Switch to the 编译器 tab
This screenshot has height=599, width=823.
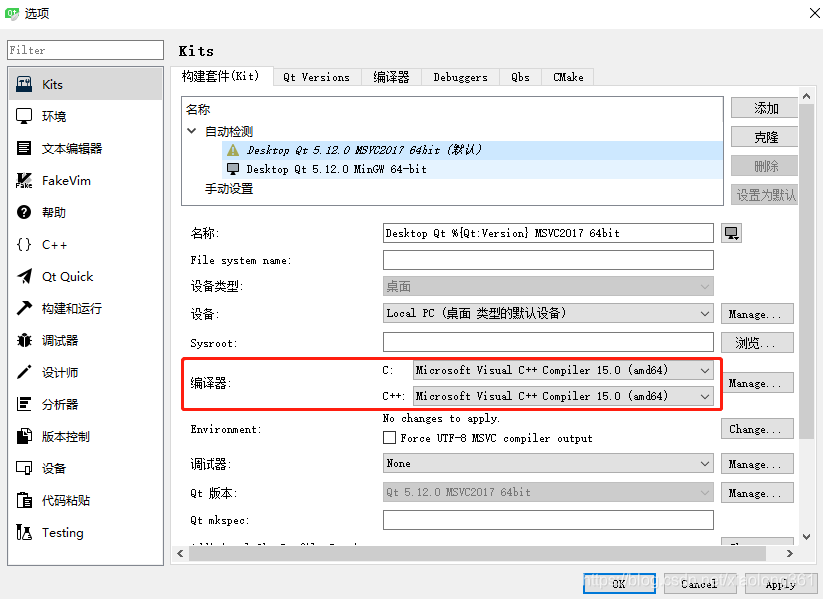point(391,77)
